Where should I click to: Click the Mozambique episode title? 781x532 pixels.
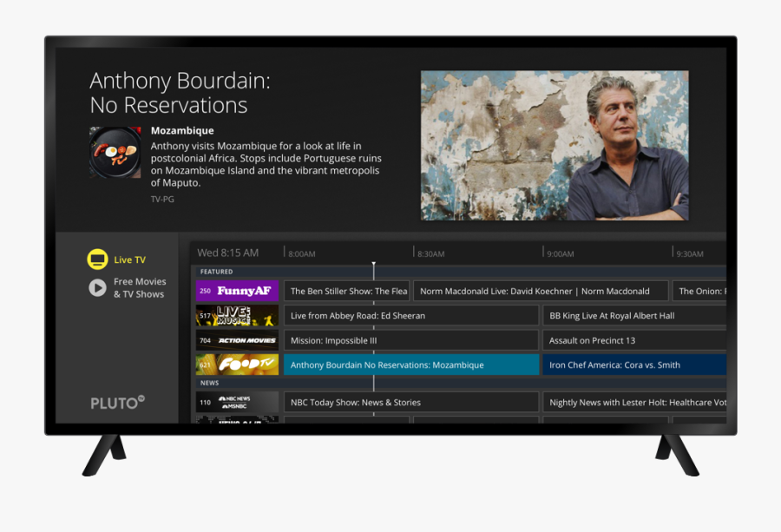click(182, 130)
